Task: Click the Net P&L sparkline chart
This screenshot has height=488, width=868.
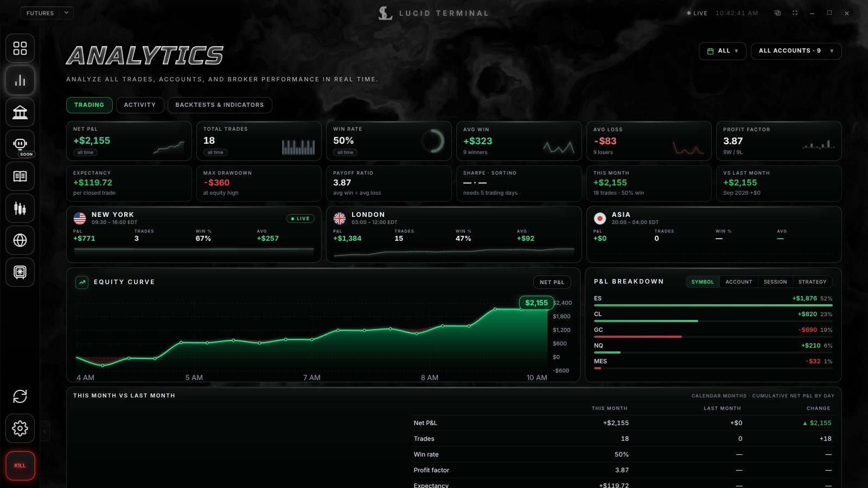Action: [169, 147]
